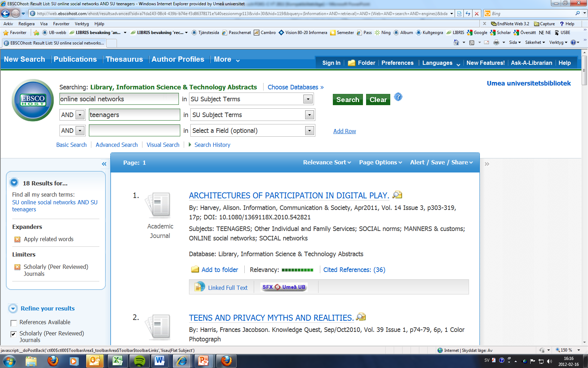This screenshot has width=588, height=368.
Task: Click the online social networks search field
Action: [119, 99]
